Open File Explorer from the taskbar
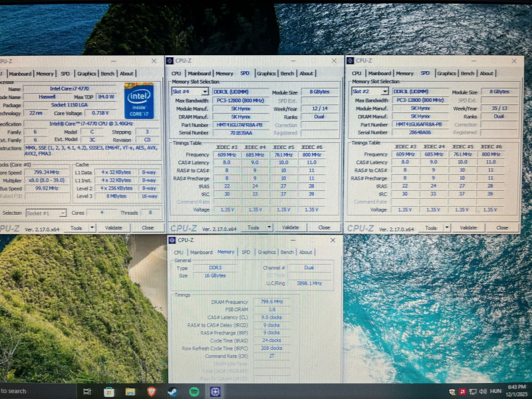Viewport: 532px width, 399px height. coord(130,392)
